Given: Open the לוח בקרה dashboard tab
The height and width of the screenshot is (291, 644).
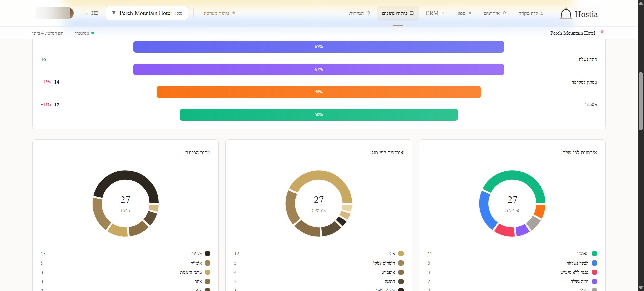Looking at the screenshot, I should click(531, 13).
